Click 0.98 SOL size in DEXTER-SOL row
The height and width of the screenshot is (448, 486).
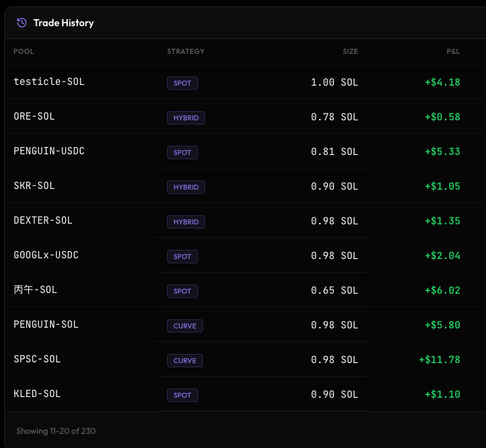[x=335, y=222]
